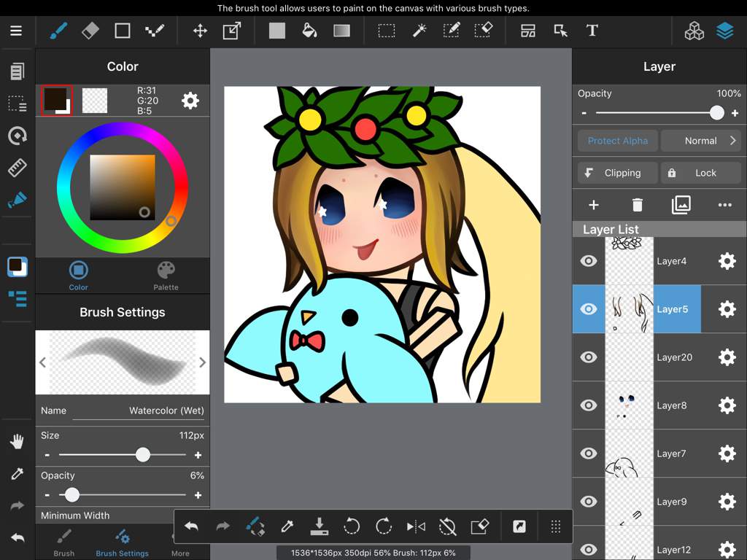Show the previous brush with the left arrow

click(42, 362)
